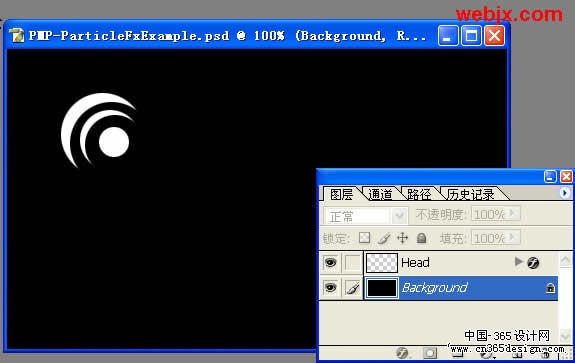Click the Add layer mask icon
The image size is (575, 363).
tap(430, 353)
